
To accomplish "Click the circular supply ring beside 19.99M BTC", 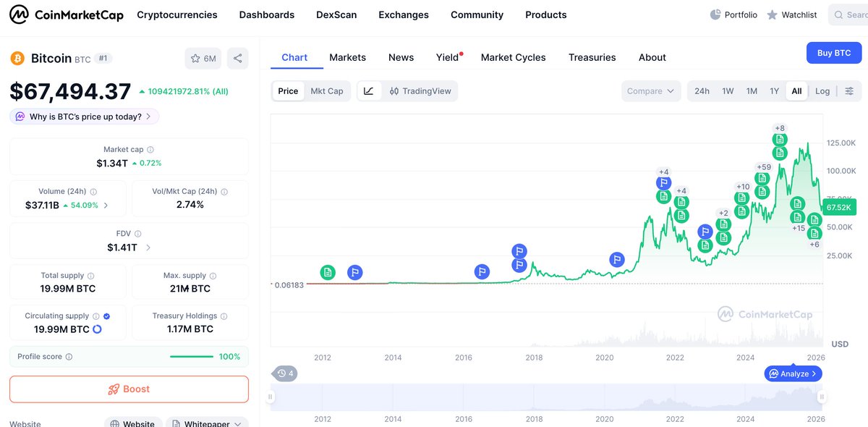I will (98, 329).
